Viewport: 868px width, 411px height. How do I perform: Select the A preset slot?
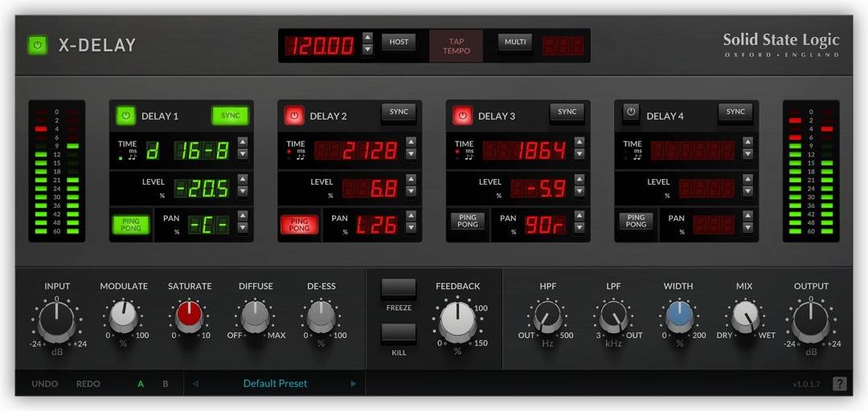141,384
